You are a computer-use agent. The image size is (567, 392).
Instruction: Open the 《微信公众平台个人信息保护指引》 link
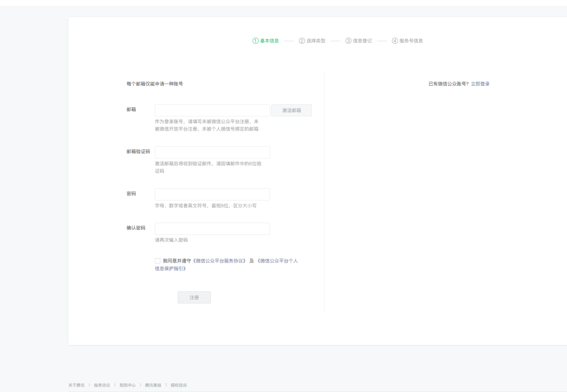pyautogui.click(x=226, y=265)
